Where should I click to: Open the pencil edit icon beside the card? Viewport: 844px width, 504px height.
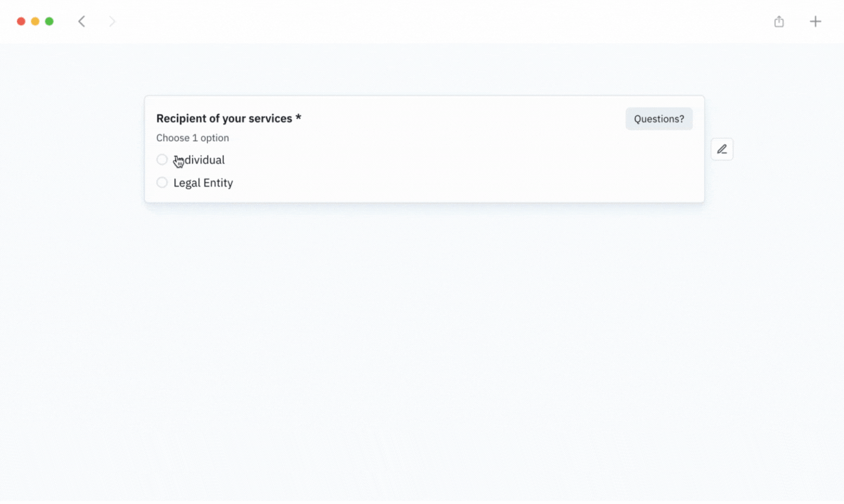pos(722,148)
